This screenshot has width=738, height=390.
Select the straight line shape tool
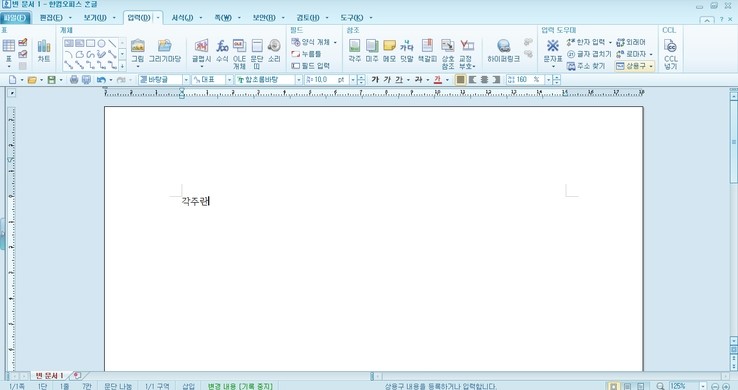point(112,43)
